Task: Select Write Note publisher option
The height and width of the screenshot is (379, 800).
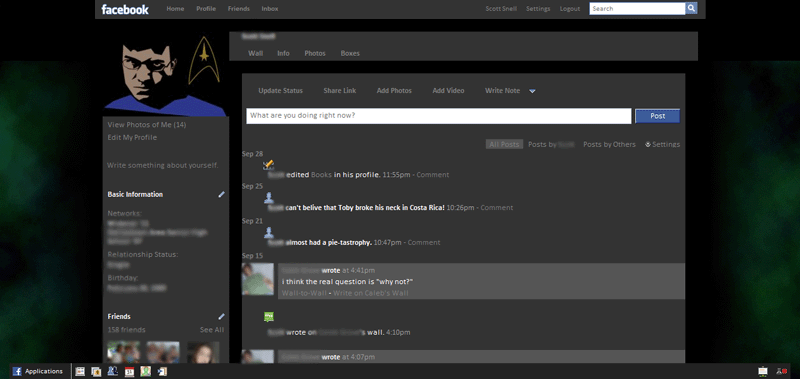Action: (x=503, y=90)
